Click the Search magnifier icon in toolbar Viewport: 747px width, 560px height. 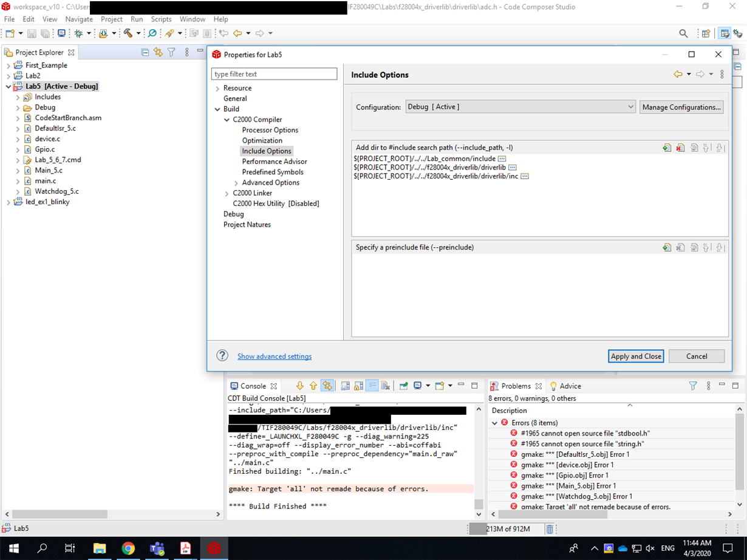point(683,33)
